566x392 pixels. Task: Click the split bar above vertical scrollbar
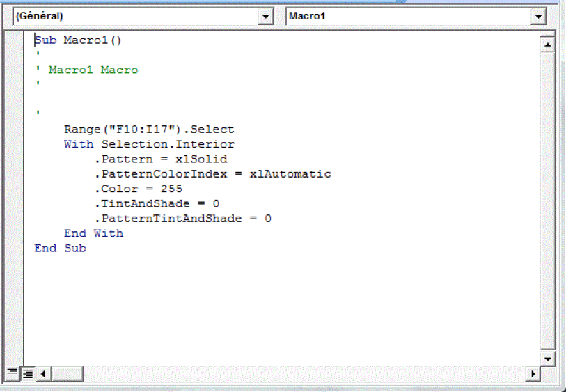pyautogui.click(x=548, y=34)
